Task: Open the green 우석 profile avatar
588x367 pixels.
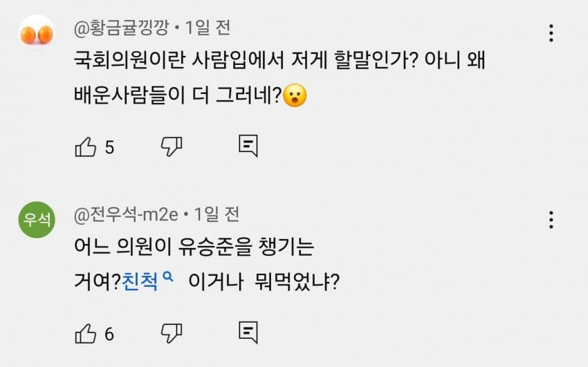Action: [37, 220]
